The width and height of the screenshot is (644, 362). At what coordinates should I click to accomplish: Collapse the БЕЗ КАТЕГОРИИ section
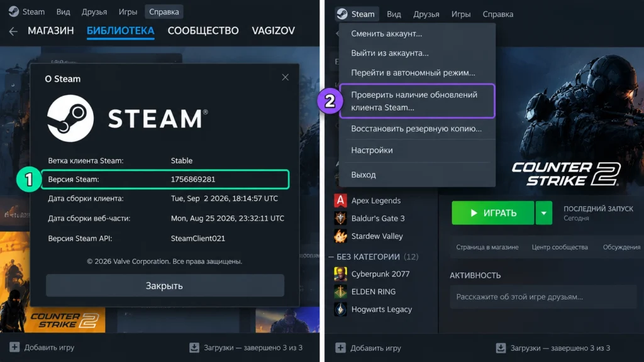331,257
